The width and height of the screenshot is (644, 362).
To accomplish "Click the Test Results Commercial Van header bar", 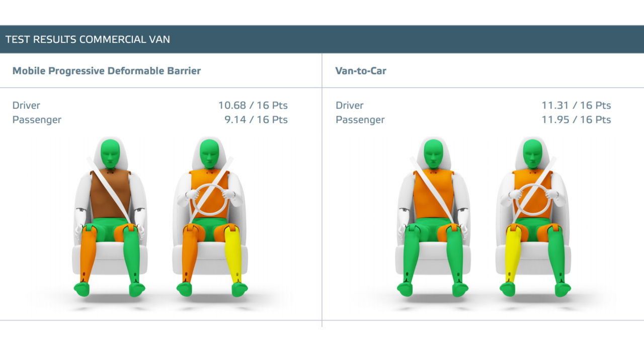I will coord(322,39).
